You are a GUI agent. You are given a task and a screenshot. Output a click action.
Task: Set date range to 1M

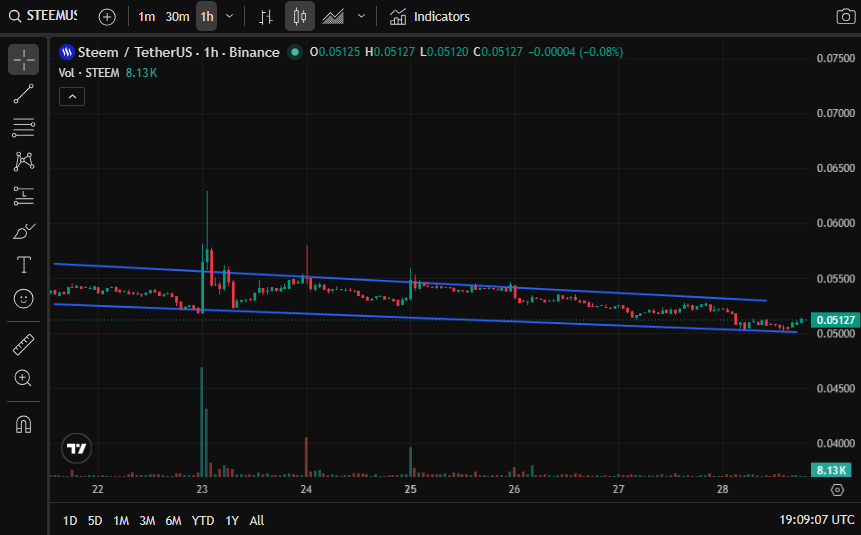click(121, 520)
